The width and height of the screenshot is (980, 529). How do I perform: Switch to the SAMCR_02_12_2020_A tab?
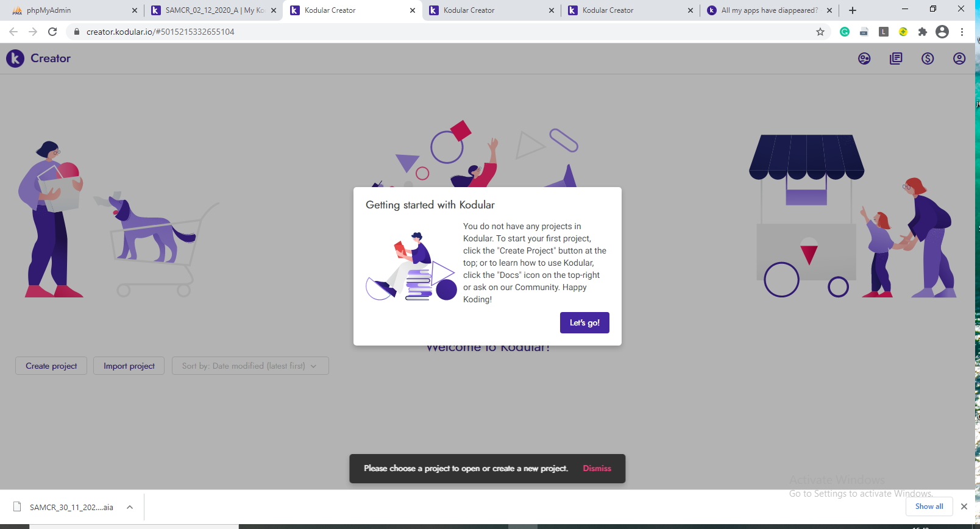tap(213, 10)
